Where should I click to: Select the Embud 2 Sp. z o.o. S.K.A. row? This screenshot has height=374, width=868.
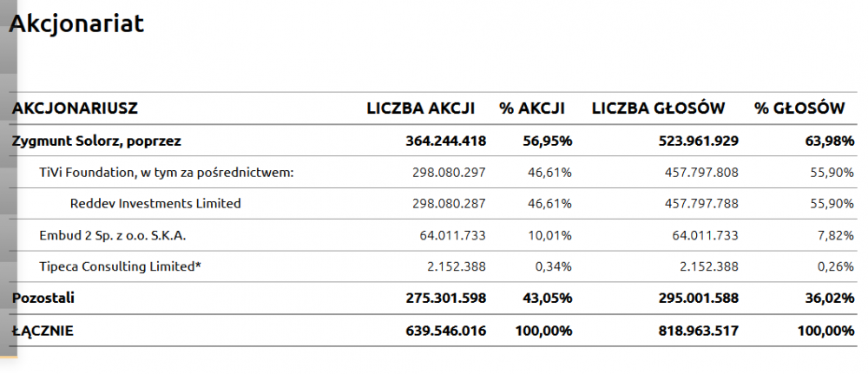click(113, 235)
